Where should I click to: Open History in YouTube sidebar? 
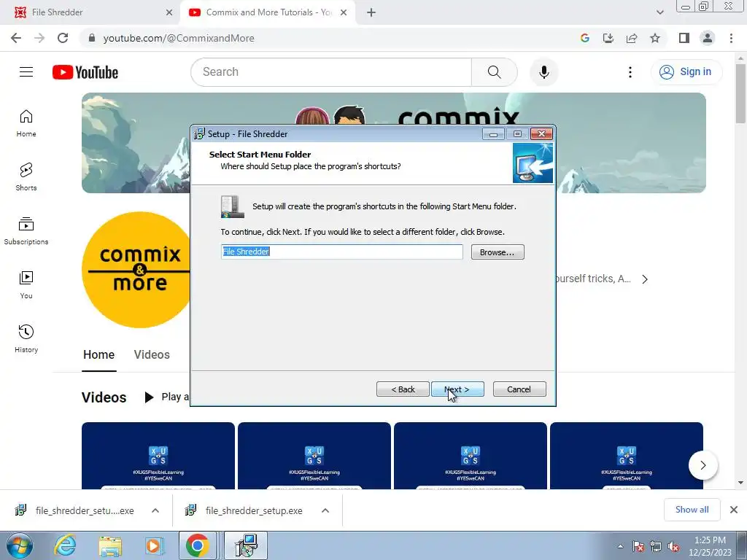pos(26,338)
